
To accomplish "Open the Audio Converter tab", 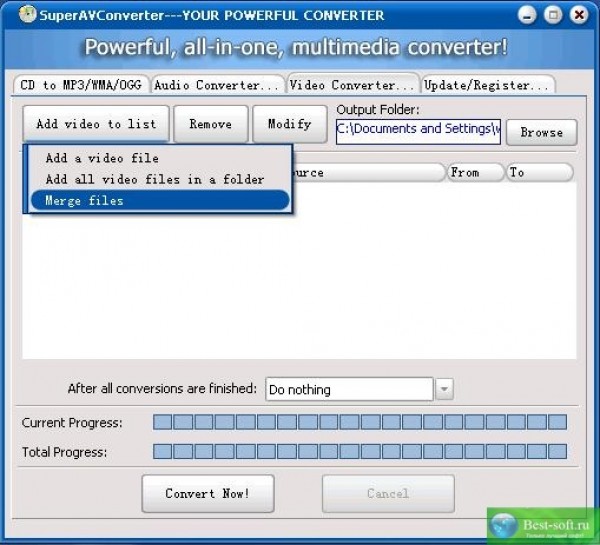I will pos(217,85).
